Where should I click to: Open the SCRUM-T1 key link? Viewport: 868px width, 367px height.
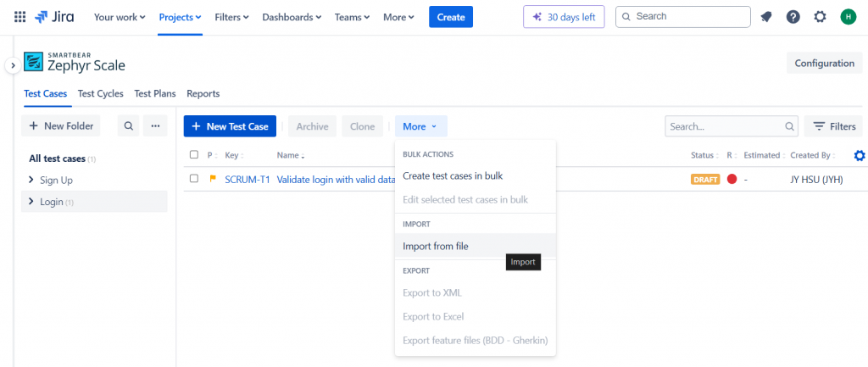(x=248, y=179)
